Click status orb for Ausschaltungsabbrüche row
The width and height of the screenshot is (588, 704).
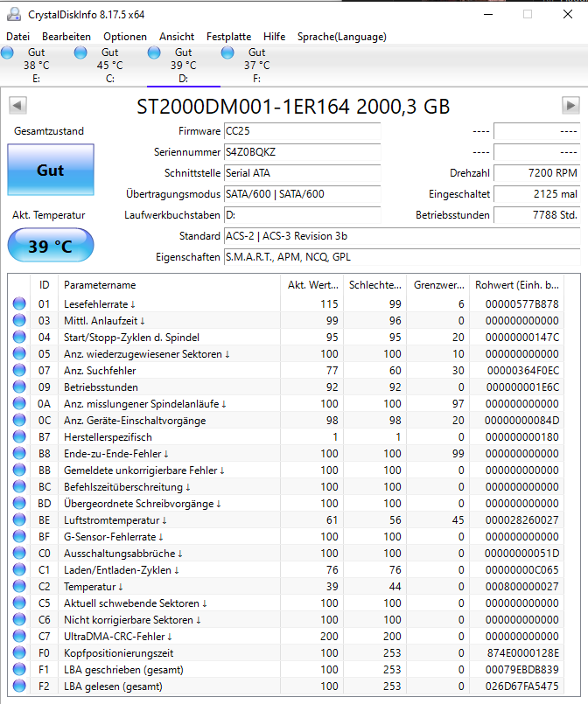pos(19,553)
